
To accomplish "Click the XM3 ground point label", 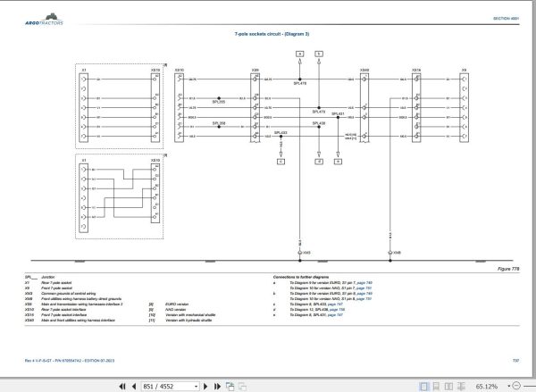I will point(306,253).
